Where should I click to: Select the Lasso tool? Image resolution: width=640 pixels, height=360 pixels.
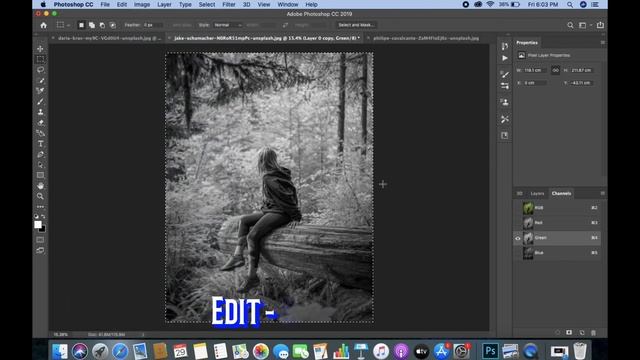pos(40,70)
